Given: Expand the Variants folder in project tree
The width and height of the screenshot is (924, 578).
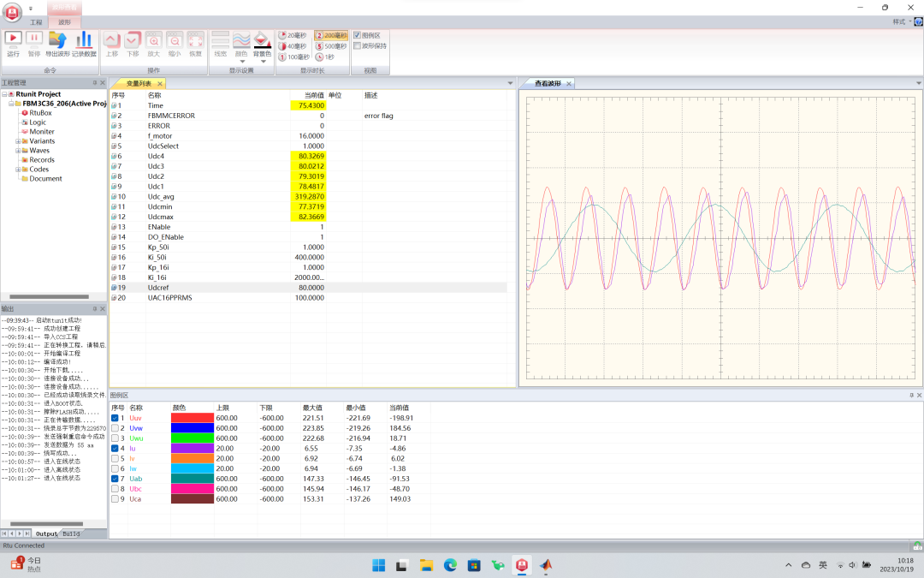Looking at the screenshot, I should point(18,141).
